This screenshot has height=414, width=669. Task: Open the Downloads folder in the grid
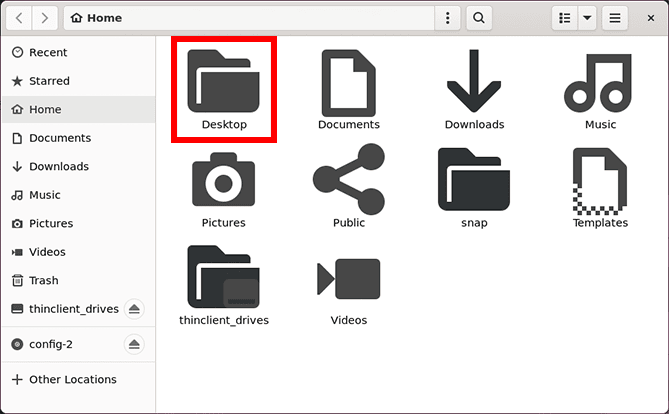tap(474, 81)
